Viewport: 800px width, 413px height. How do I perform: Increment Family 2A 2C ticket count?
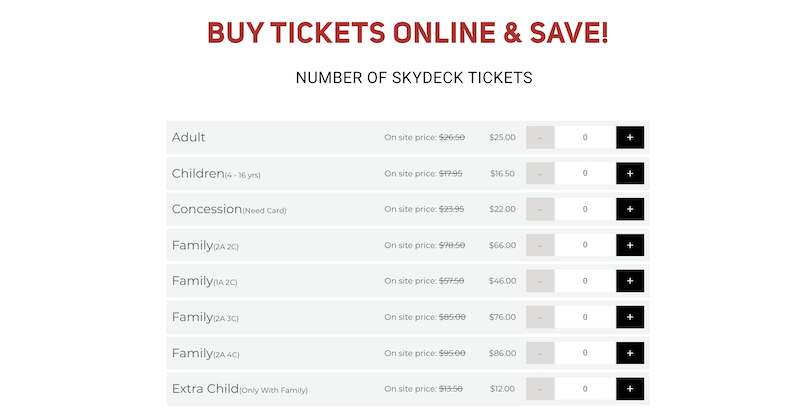click(630, 245)
